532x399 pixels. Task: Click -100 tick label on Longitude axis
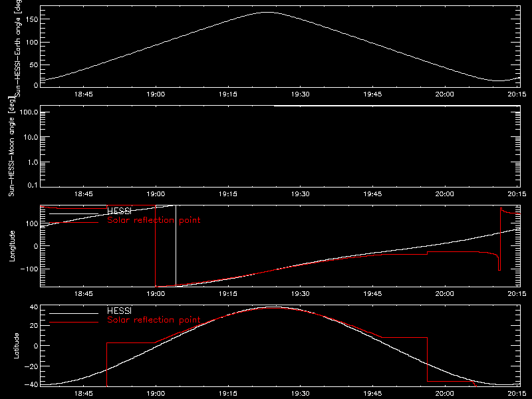pyautogui.click(x=29, y=269)
